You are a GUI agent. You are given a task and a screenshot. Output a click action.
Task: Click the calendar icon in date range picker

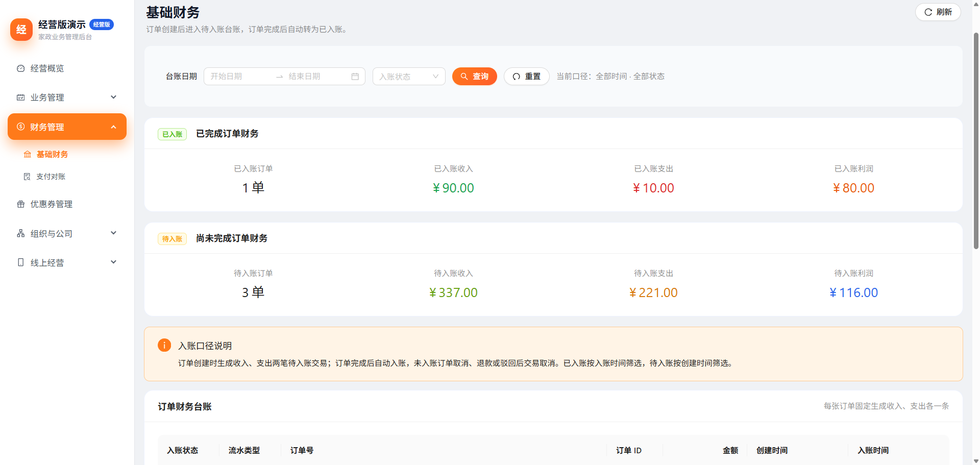tap(355, 77)
